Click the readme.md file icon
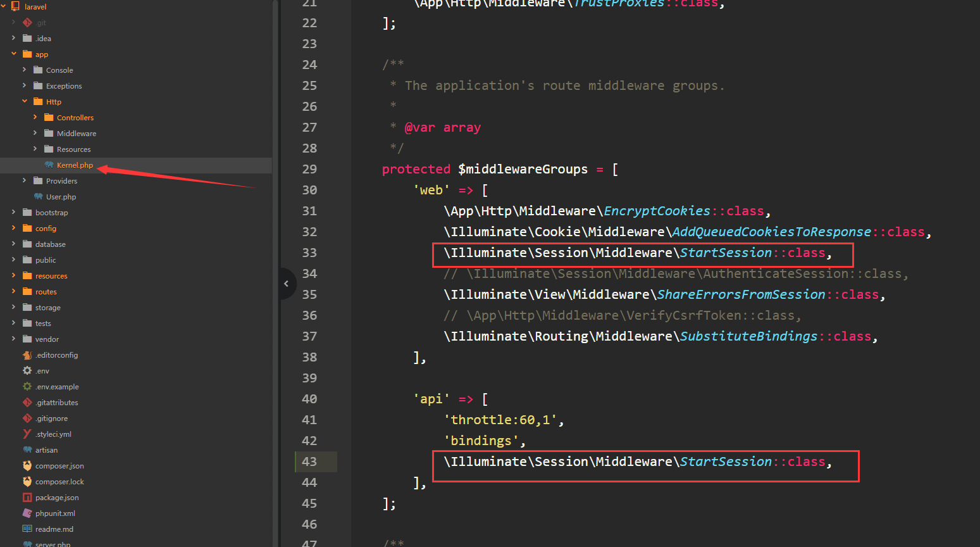 27,529
